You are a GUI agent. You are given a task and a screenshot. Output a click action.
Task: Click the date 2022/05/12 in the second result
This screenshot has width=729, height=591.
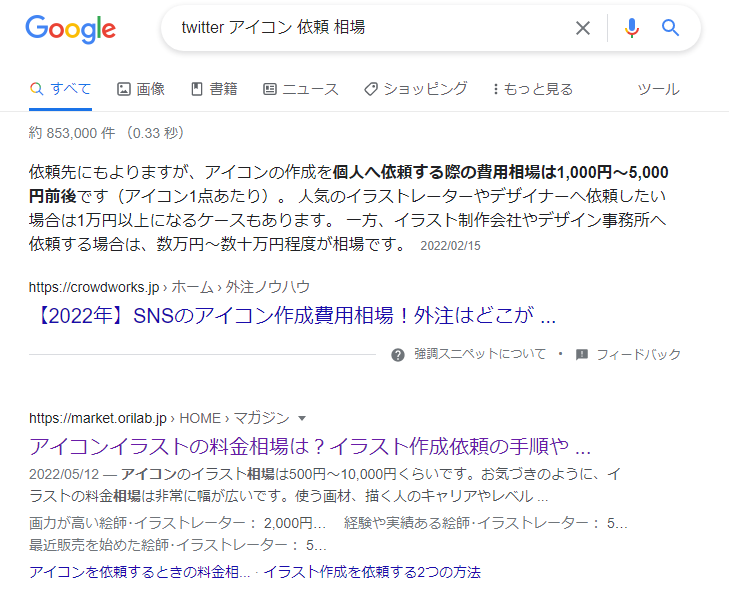click(64, 474)
